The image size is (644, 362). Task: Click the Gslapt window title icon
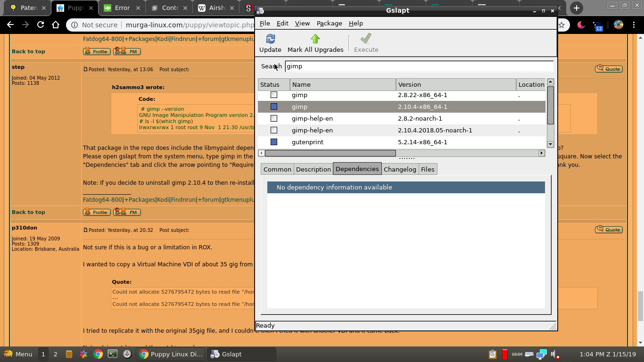click(260, 10)
